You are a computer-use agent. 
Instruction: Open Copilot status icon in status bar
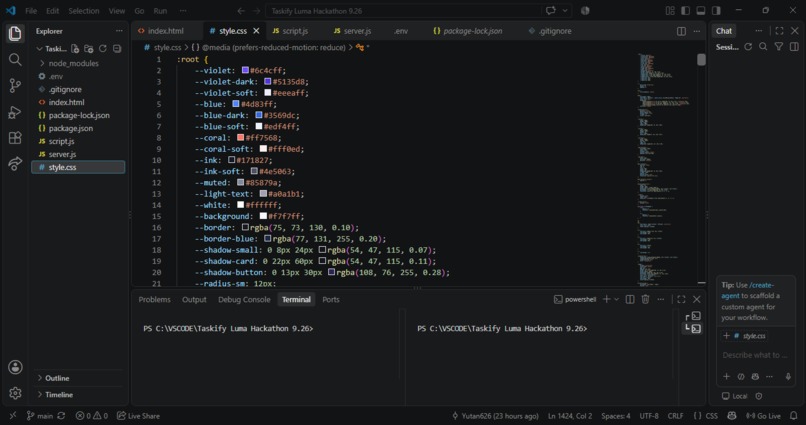732,416
